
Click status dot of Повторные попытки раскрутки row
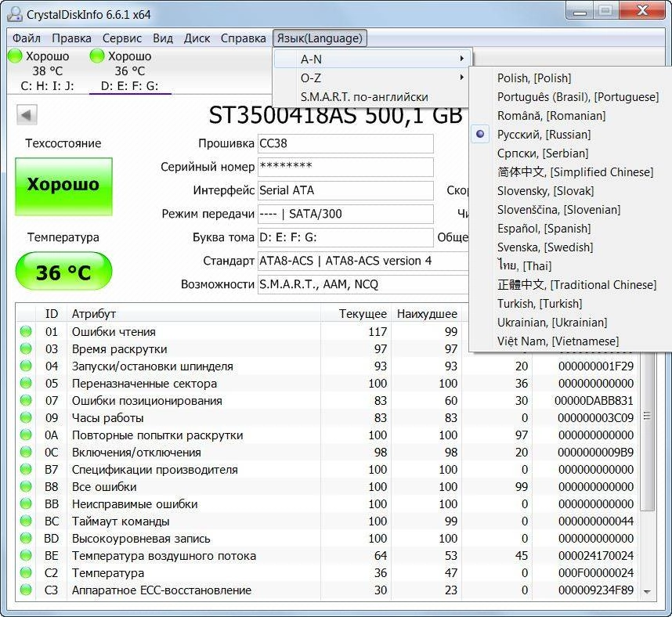pyautogui.click(x=26, y=435)
